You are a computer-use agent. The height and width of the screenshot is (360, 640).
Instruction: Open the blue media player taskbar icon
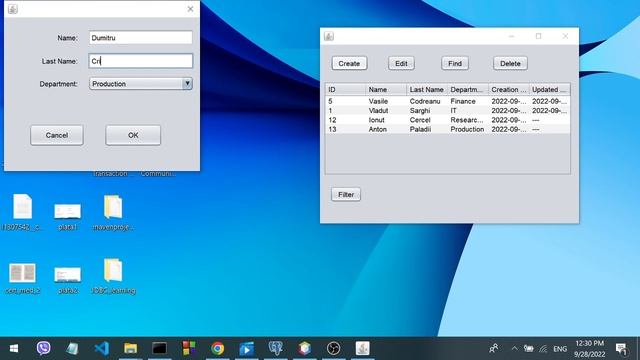click(247, 348)
